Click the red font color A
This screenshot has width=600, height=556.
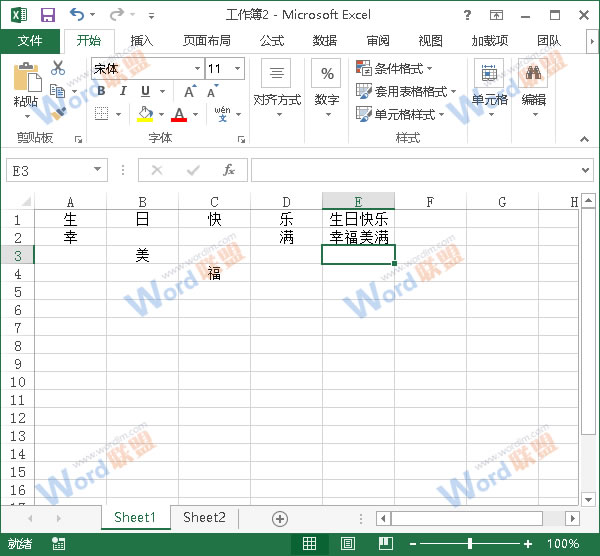179,114
